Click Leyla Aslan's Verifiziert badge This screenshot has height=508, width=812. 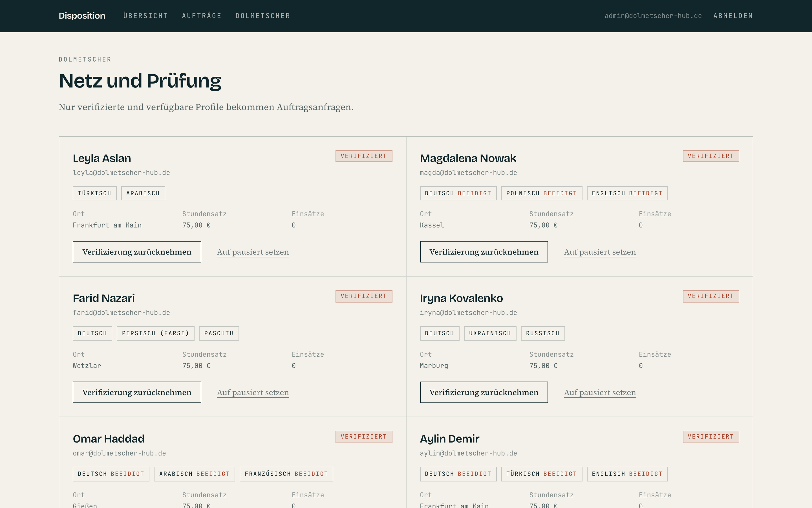pos(364,156)
